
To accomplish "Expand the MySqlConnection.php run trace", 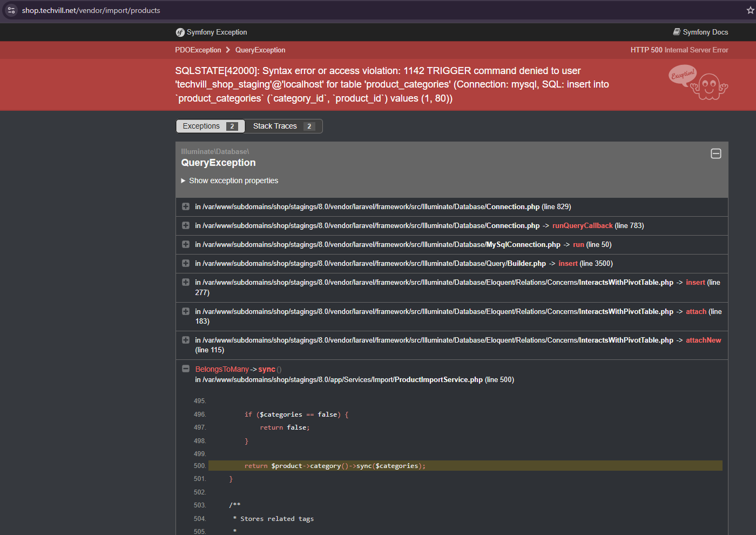I will click(186, 245).
